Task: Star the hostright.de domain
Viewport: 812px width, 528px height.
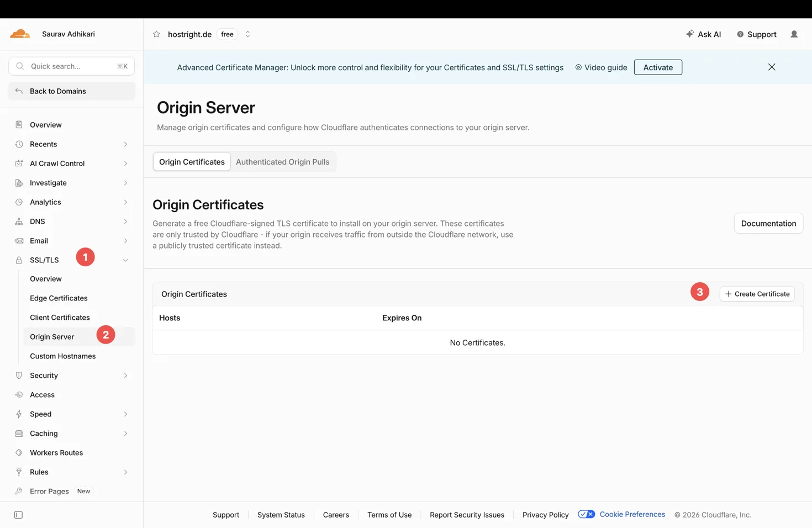Action: coord(156,34)
